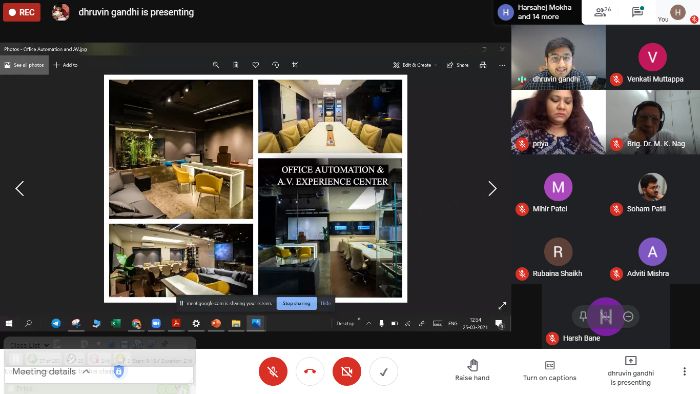This screenshot has height=394, width=700.
Task: Open the chat messages icon
Action: 638,12
